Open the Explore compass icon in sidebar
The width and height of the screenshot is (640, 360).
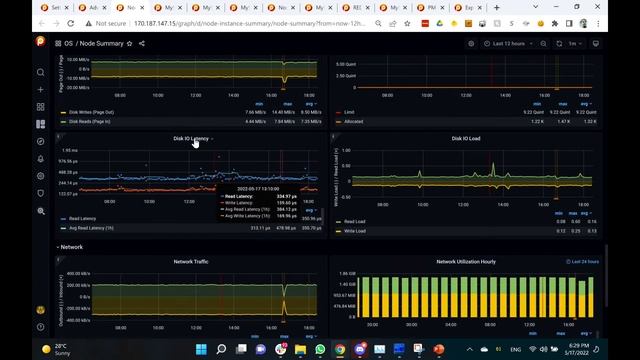(40, 142)
